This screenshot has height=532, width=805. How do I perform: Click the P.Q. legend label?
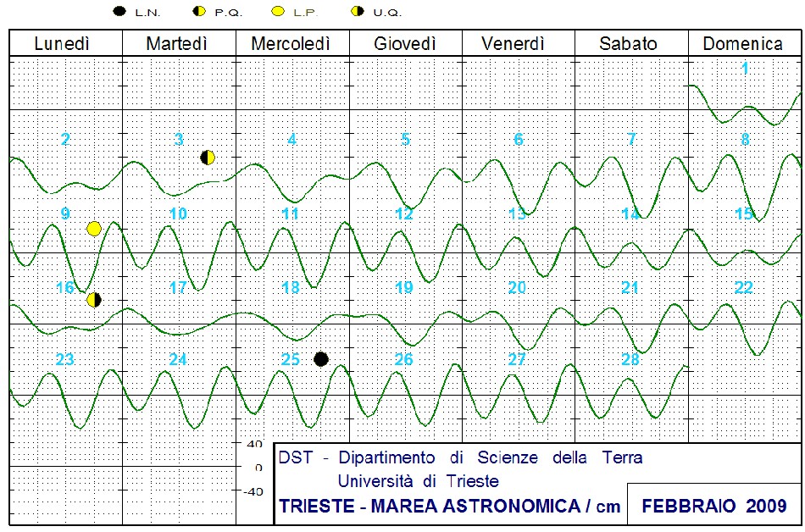click(x=229, y=13)
